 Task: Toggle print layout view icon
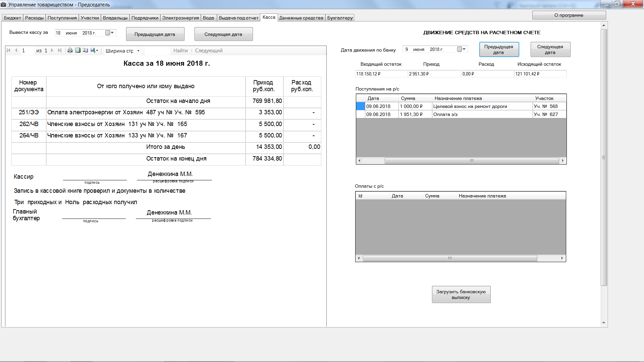click(78, 51)
